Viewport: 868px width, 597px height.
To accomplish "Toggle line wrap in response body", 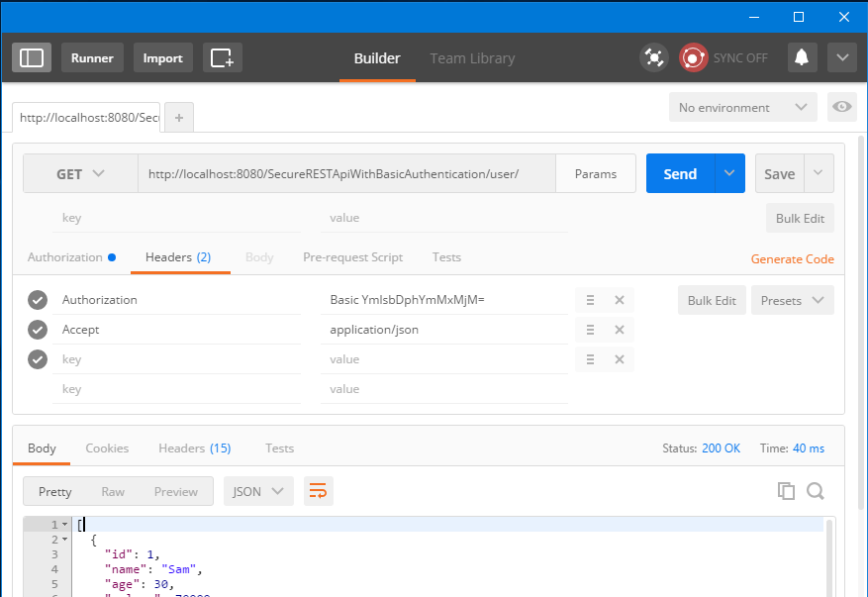I will coord(319,491).
